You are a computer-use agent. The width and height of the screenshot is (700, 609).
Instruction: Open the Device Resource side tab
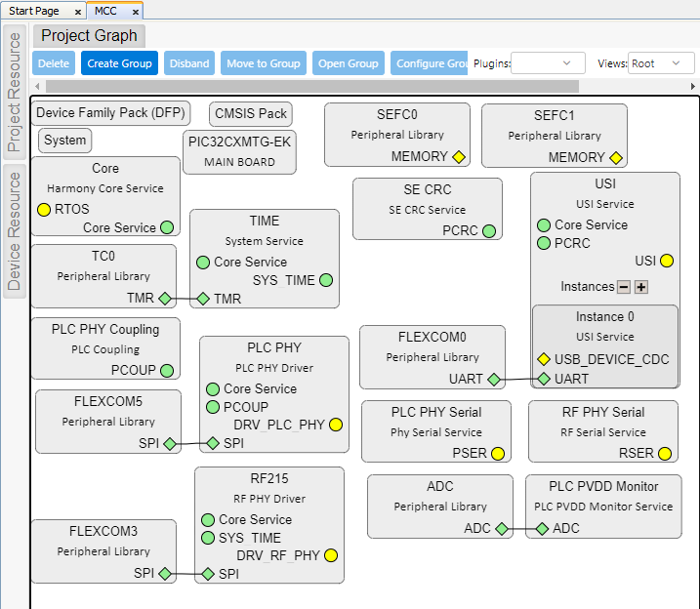click(15, 231)
